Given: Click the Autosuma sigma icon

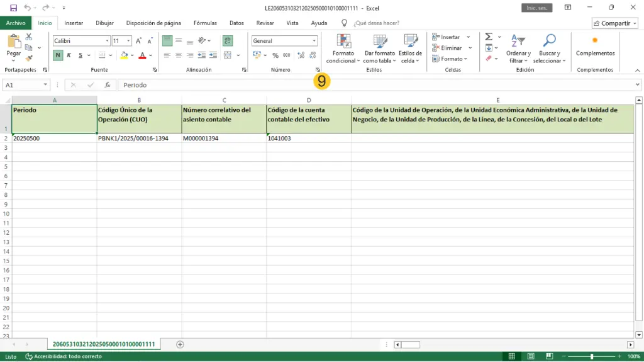Looking at the screenshot, I should 489,37.
